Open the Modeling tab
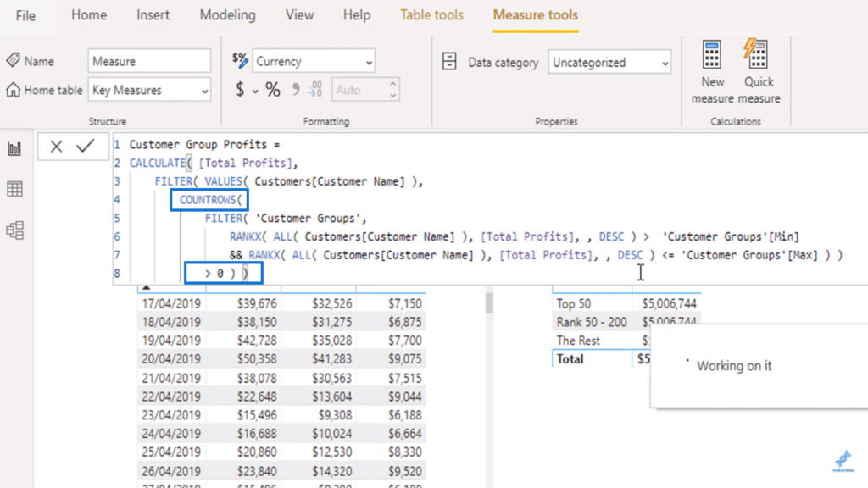This screenshot has height=488, width=868. tap(227, 15)
